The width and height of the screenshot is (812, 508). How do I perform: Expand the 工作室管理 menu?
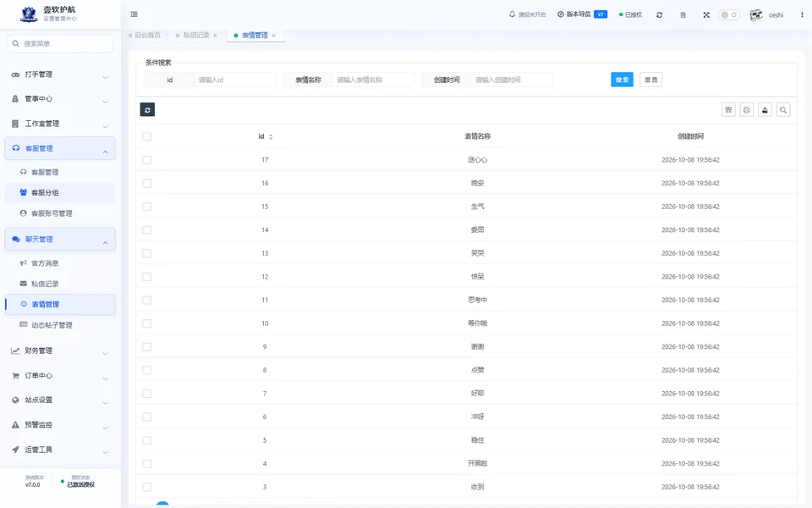pyautogui.click(x=60, y=124)
